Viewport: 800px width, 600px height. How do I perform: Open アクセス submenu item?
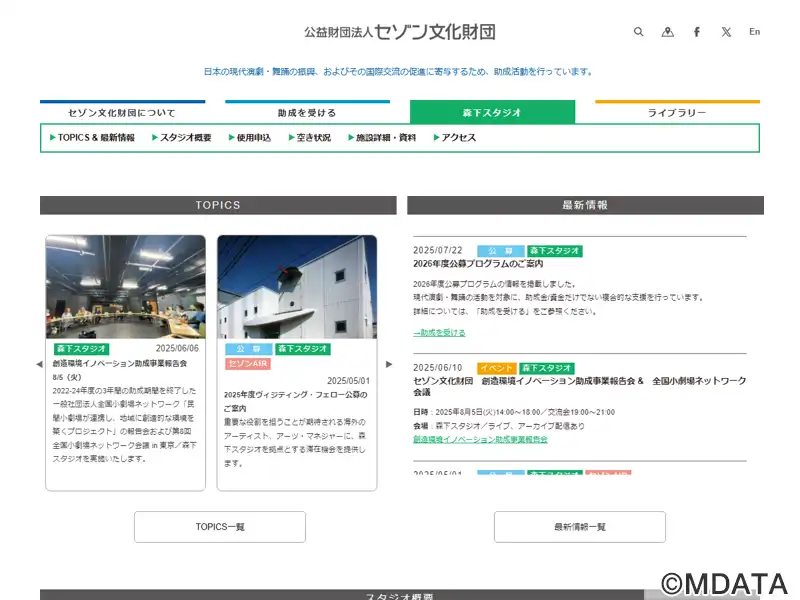pos(455,137)
